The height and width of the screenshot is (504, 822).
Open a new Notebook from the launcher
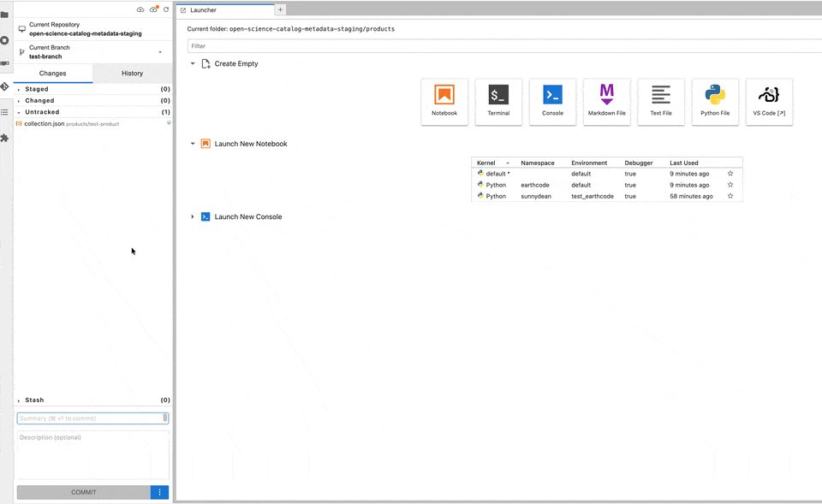pos(444,102)
